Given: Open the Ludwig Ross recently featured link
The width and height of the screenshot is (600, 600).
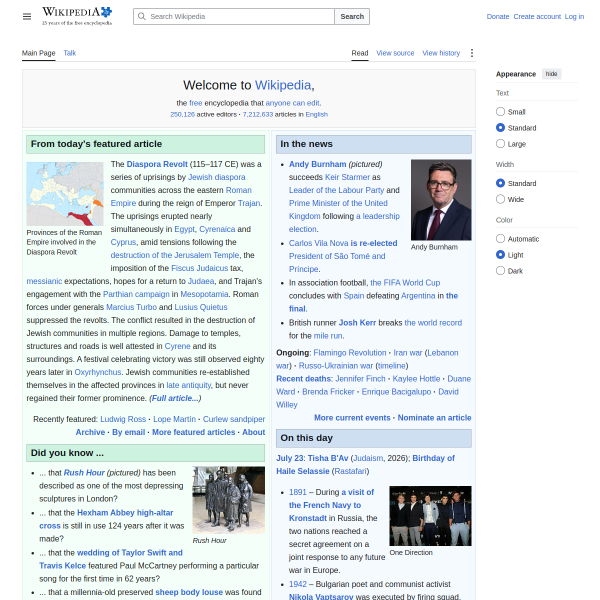Looking at the screenshot, I should [x=123, y=419].
